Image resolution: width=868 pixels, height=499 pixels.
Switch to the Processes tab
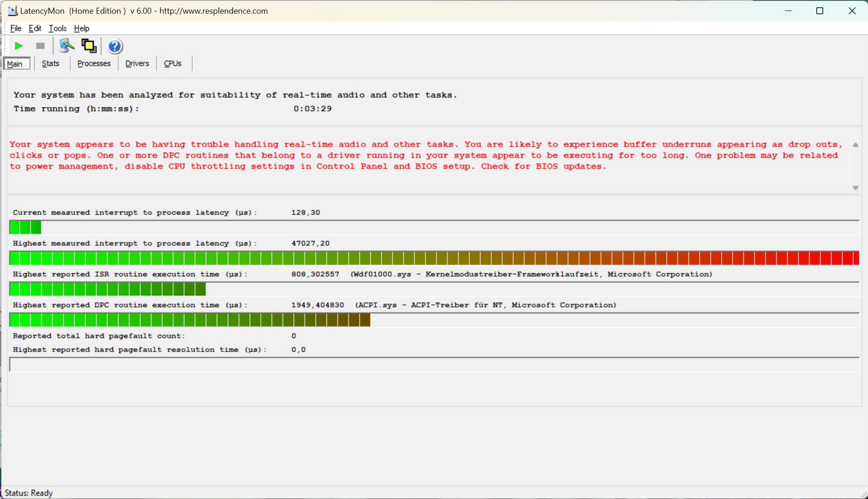click(x=94, y=64)
